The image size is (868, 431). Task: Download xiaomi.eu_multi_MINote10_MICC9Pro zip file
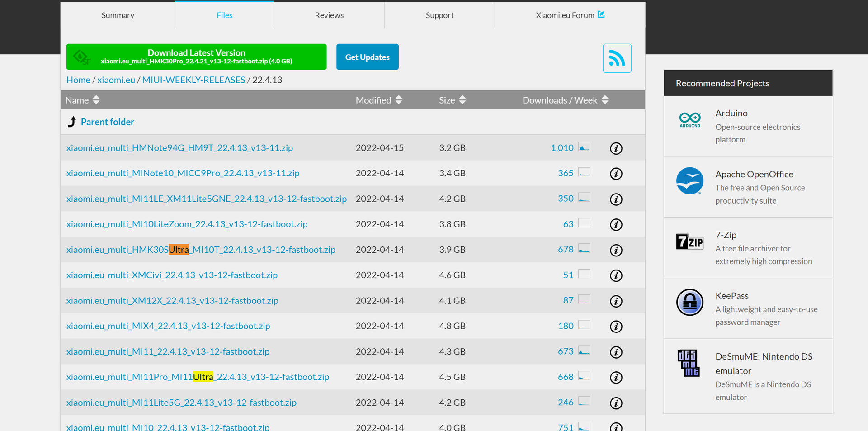tap(183, 173)
